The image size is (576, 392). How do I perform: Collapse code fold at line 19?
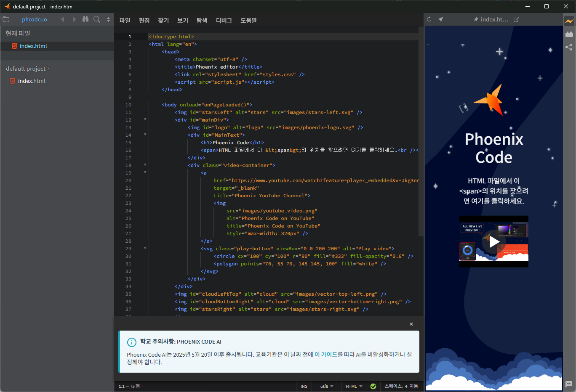coord(145,172)
